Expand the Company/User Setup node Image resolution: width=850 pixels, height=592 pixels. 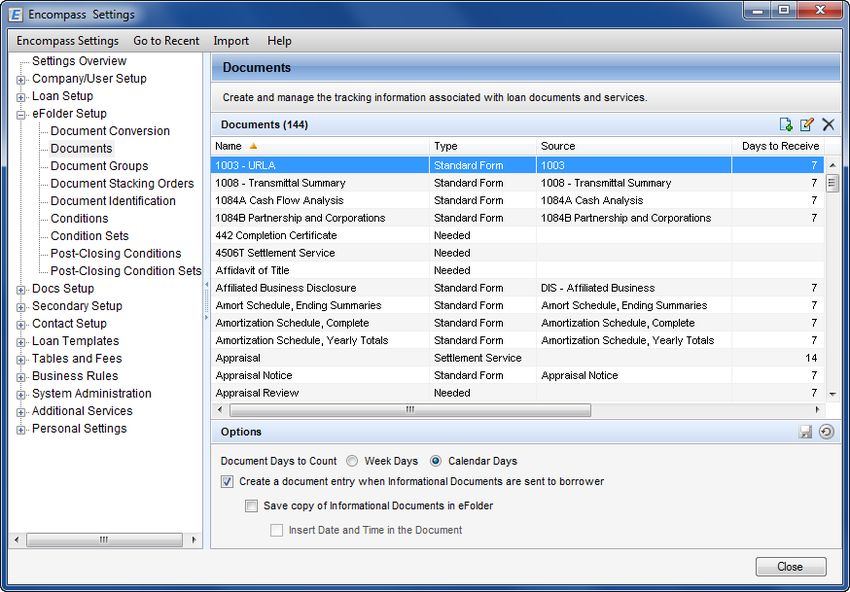(21, 80)
